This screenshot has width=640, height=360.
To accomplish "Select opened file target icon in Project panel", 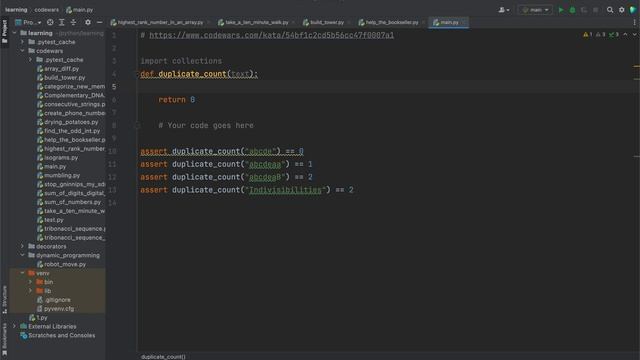I will [50, 22].
